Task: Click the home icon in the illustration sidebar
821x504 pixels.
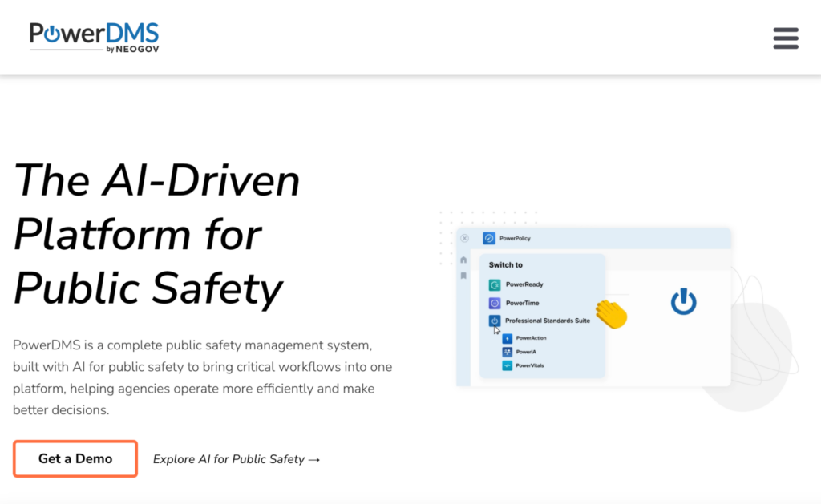Action: point(463,260)
